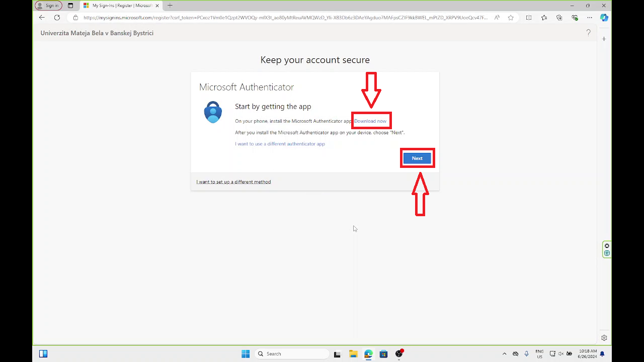Open the Widgets panel on taskbar

(43, 354)
